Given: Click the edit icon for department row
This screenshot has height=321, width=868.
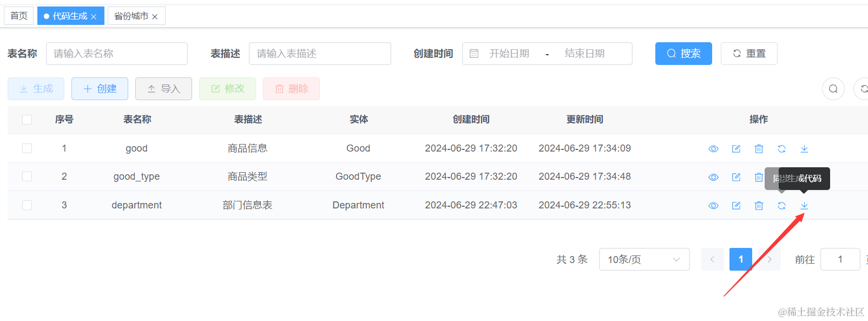Looking at the screenshot, I should coord(736,206).
